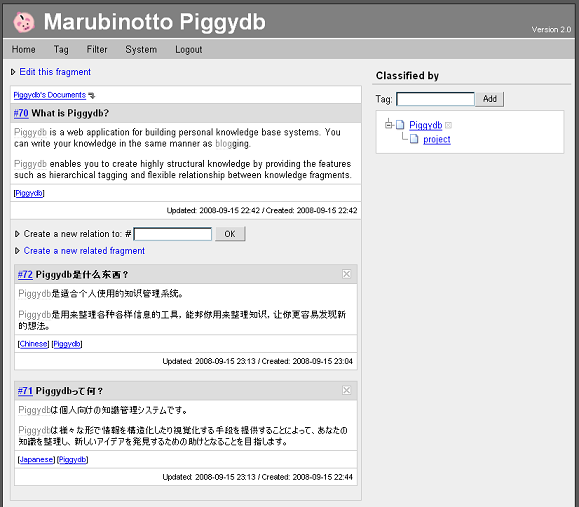579x507 pixels.
Task: Focus the Tag input field
Action: tap(435, 99)
